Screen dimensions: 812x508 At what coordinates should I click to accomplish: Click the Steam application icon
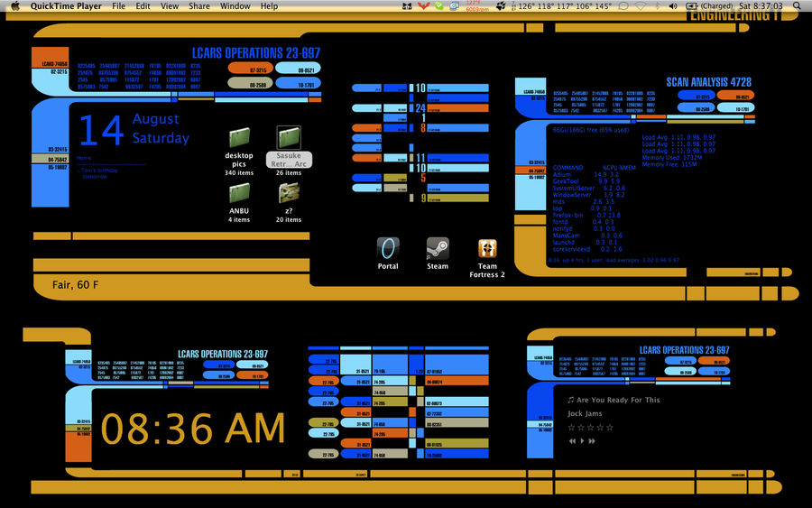click(x=438, y=248)
